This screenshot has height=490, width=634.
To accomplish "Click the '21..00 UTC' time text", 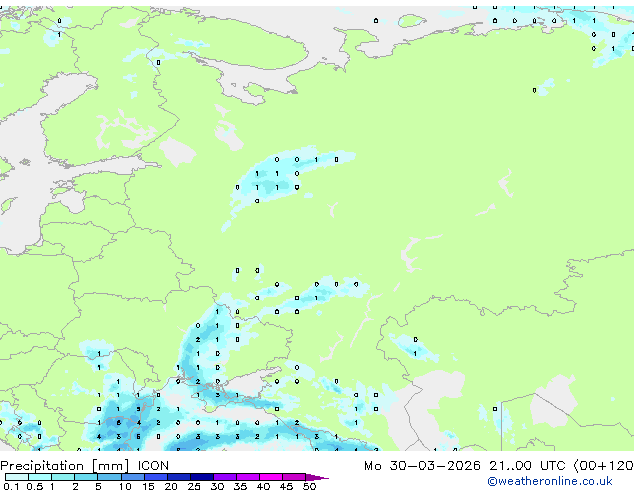I will (527, 466).
